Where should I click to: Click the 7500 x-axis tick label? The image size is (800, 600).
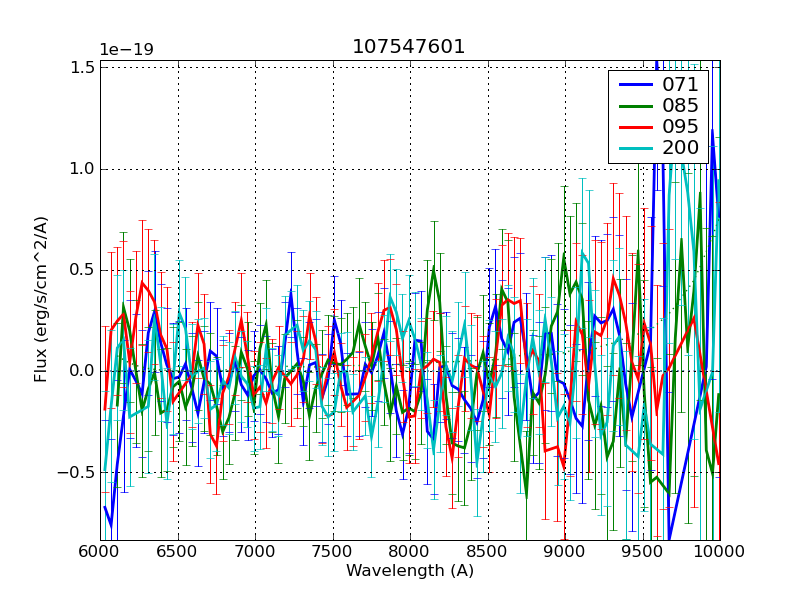tap(332, 553)
